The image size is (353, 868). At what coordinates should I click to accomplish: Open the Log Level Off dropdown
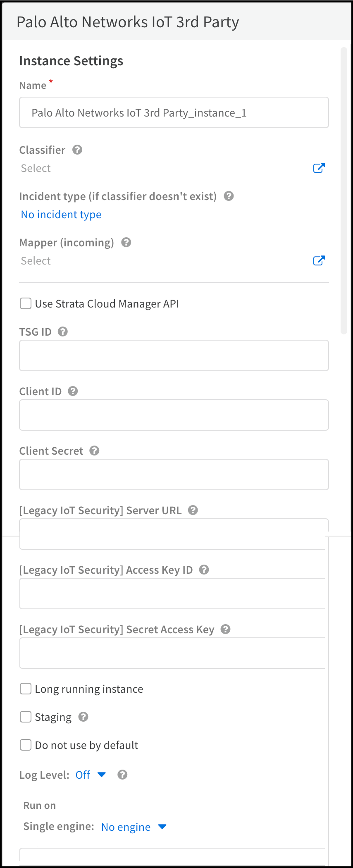point(91,775)
